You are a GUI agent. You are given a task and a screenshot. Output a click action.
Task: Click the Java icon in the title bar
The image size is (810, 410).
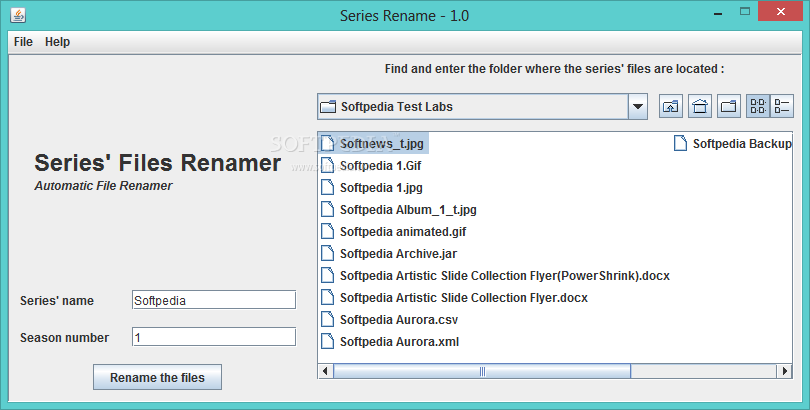tap(18, 15)
